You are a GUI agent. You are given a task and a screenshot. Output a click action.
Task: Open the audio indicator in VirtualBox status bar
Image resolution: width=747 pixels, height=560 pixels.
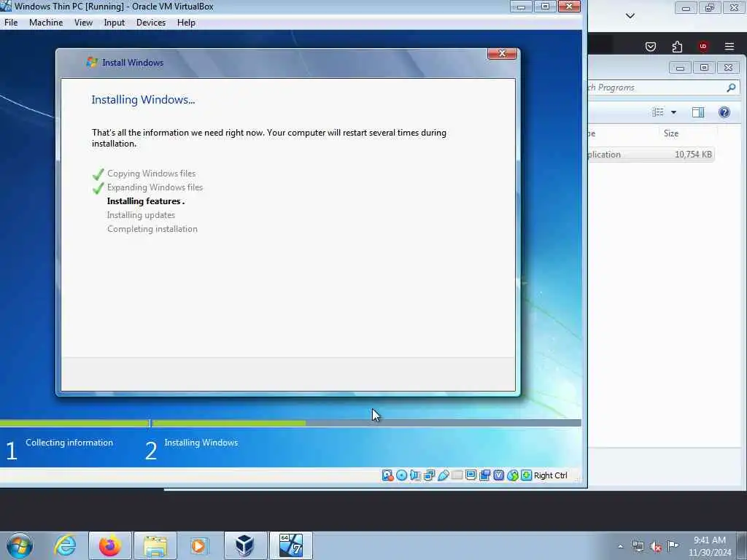pos(415,475)
